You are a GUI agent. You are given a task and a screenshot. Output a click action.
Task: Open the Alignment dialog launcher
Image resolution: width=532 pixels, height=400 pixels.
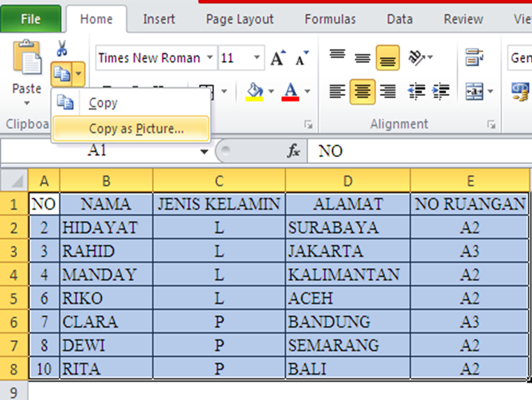[492, 125]
